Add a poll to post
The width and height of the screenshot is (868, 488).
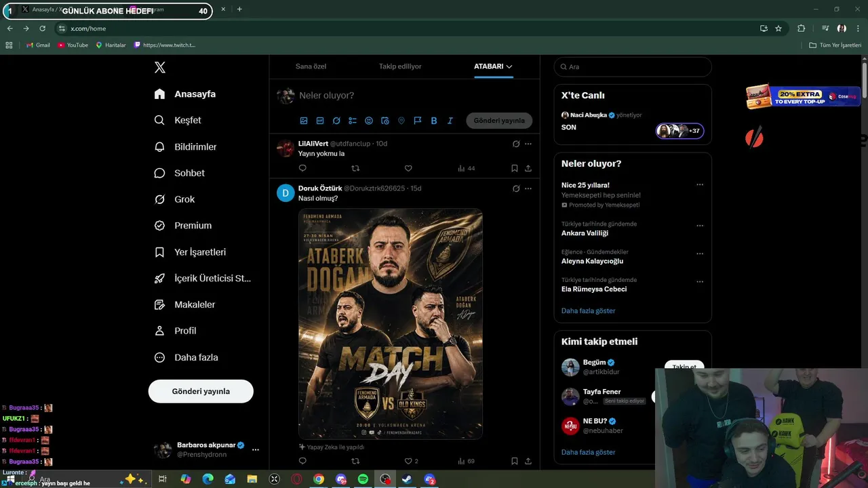tap(353, 121)
